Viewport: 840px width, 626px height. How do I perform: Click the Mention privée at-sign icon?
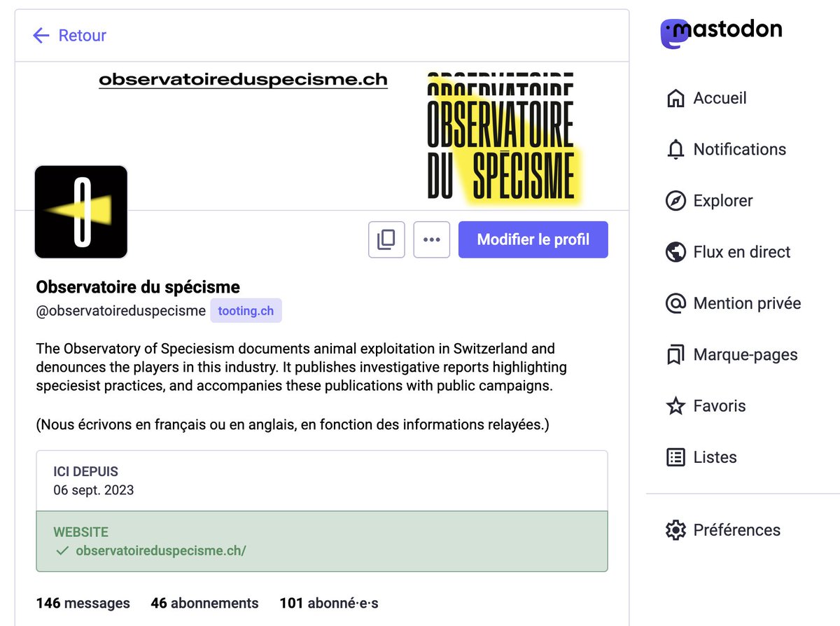pos(675,303)
